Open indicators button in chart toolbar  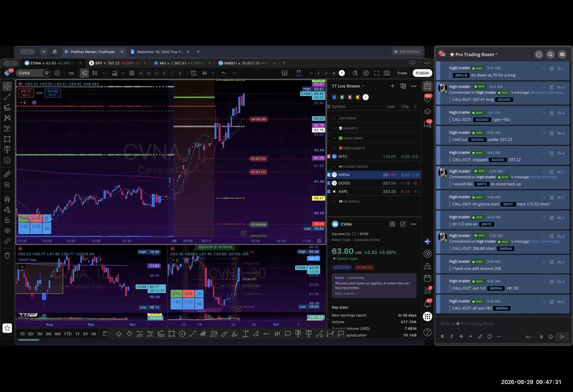coord(115,73)
